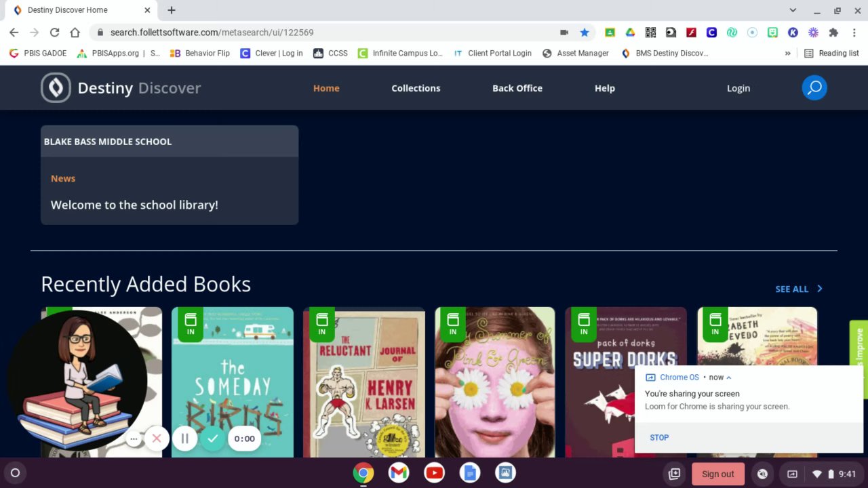Pause the Loom recording
The height and width of the screenshot is (488, 868).
[184, 439]
